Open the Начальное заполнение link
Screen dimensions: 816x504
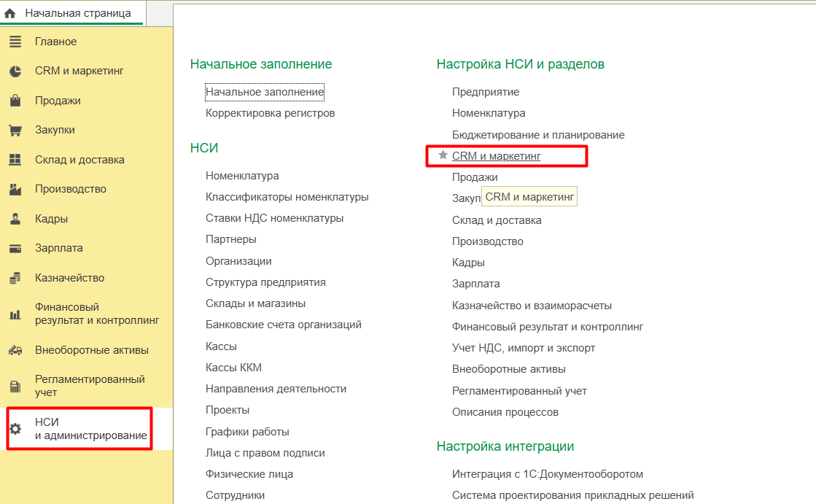(265, 92)
